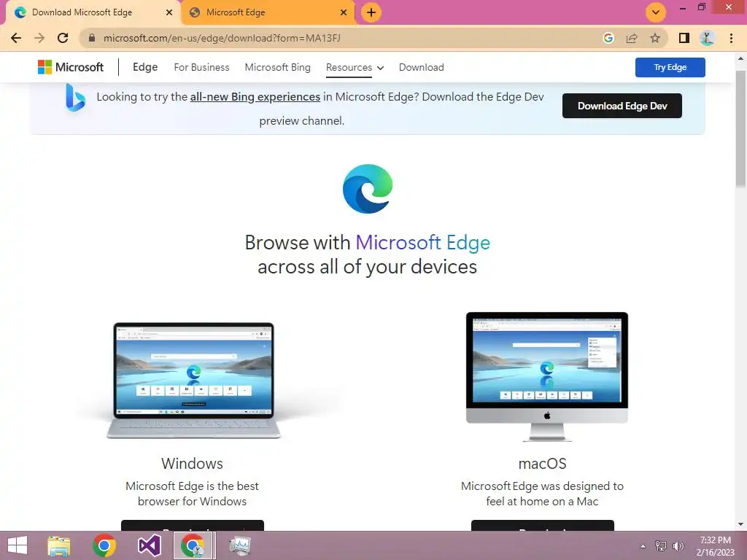Click the Download Edge Dev button
Screen dimensions: 747x560
click(622, 106)
